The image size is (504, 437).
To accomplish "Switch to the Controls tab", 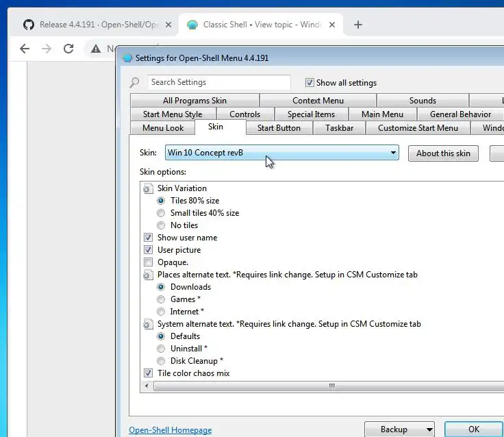I will click(245, 114).
